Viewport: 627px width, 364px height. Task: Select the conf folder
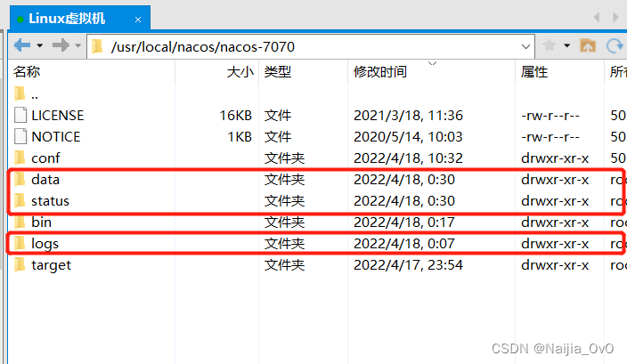(45, 158)
